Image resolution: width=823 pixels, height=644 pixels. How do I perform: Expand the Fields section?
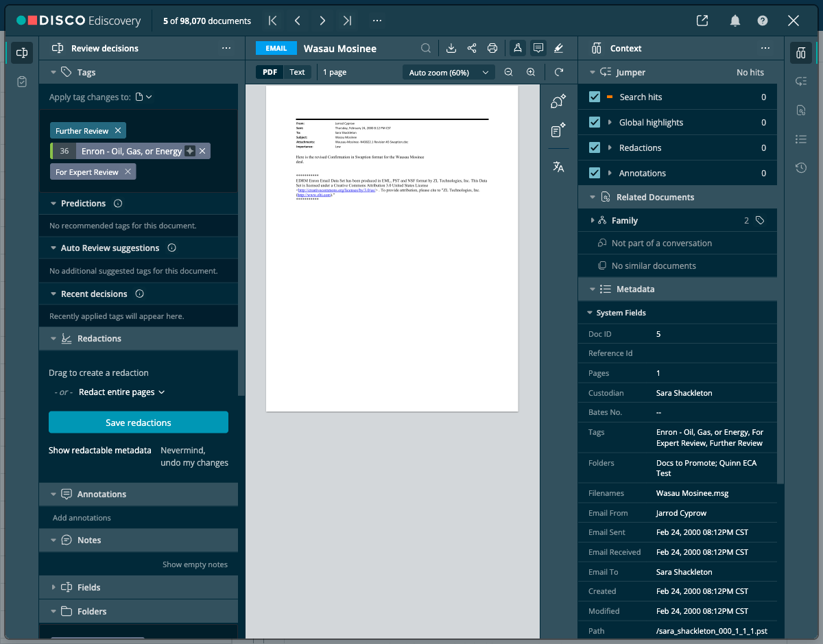pyautogui.click(x=53, y=588)
